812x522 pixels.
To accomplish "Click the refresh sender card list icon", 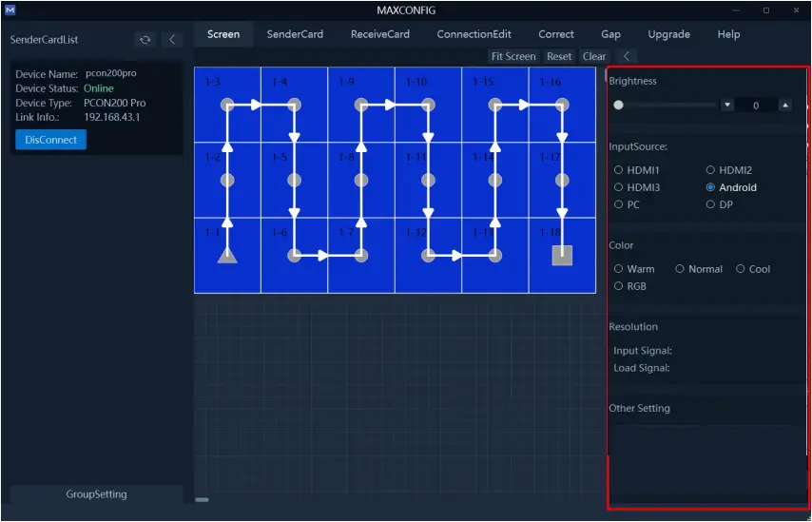I will click(x=145, y=40).
